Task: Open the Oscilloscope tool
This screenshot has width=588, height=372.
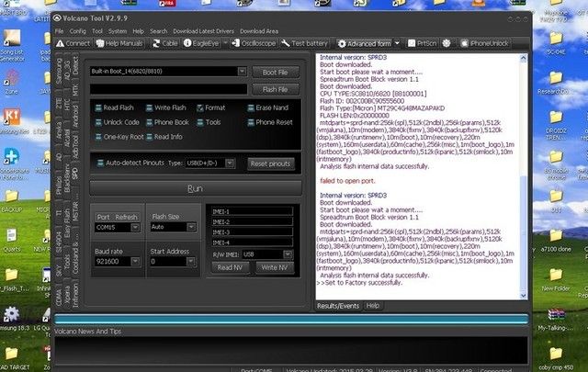Action: pyautogui.click(x=254, y=43)
